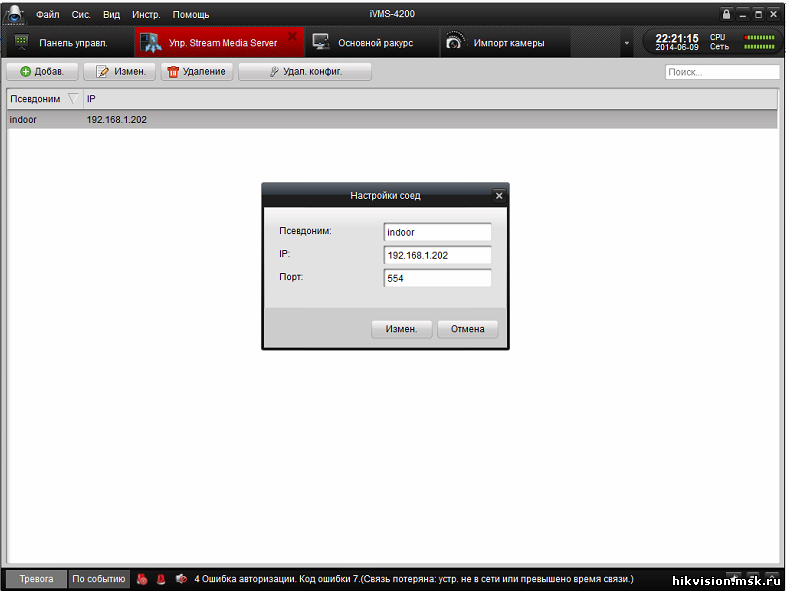
Task: Click the IP address field in the dialog
Action: (437, 255)
